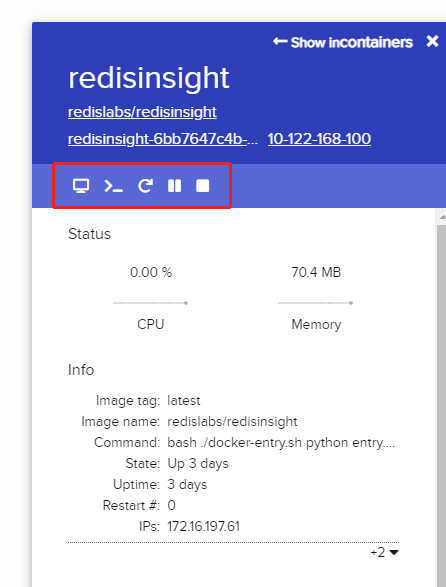Select the Memory sparkline chart
The height and width of the screenshot is (587, 446).
tap(315, 303)
